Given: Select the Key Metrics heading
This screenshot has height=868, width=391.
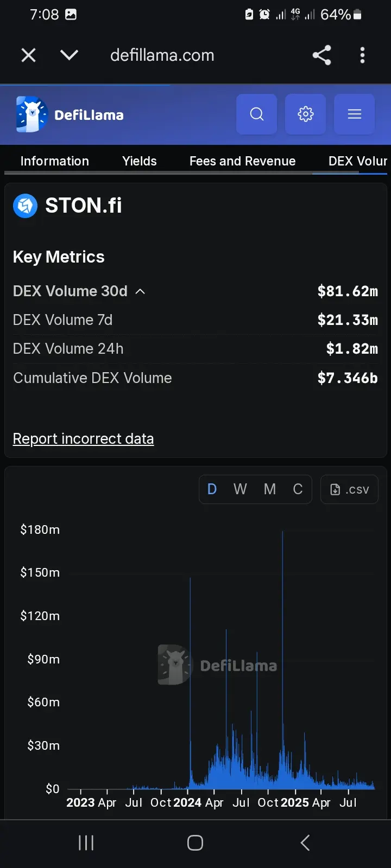Looking at the screenshot, I should (x=59, y=257).
